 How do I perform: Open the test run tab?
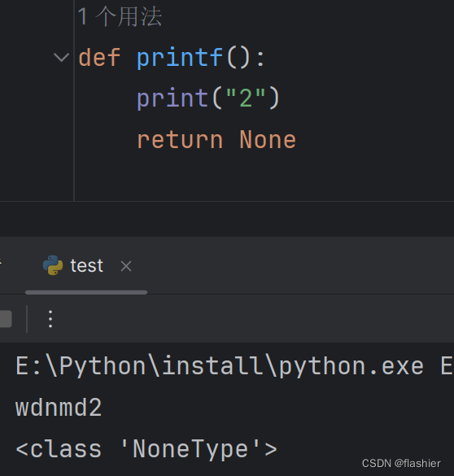point(86,265)
